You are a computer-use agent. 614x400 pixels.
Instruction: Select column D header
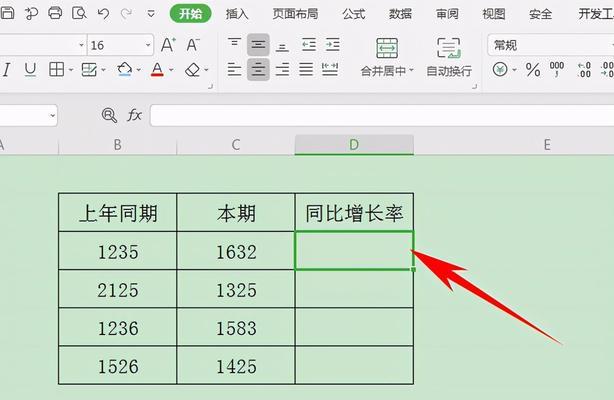[x=354, y=145]
